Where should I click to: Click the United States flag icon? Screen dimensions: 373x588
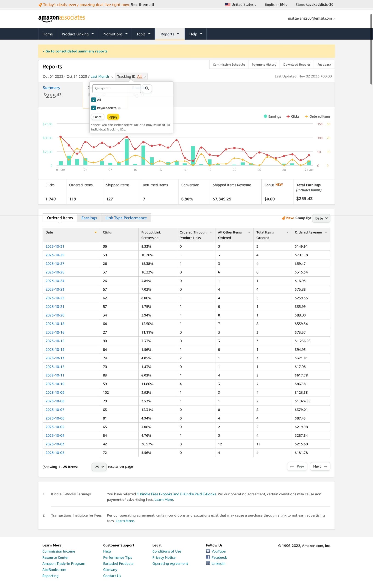228,5
